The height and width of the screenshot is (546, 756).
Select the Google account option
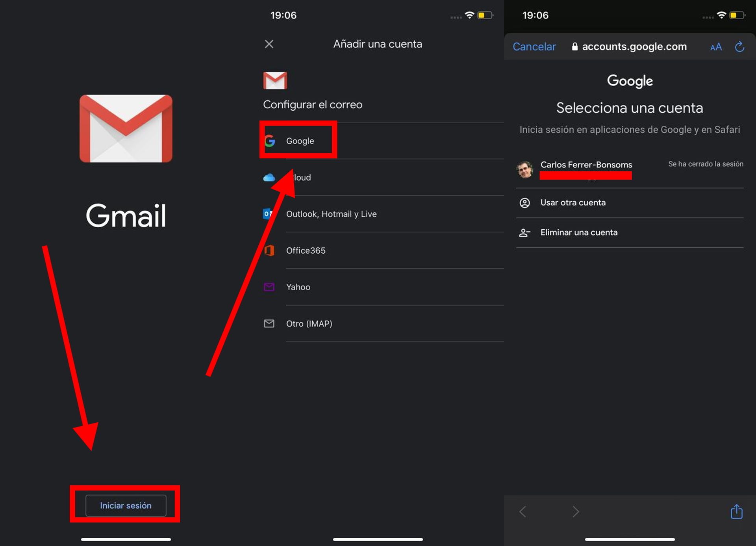pos(300,141)
